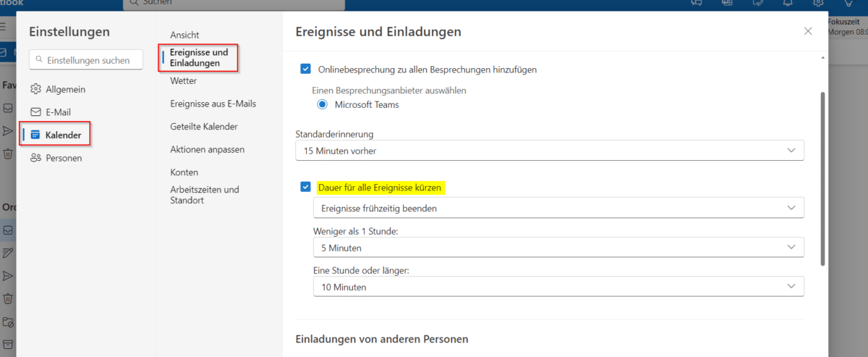Click the lightbulb tips icon
Image resolution: width=868 pixels, height=357 pixels.
coord(848,3)
